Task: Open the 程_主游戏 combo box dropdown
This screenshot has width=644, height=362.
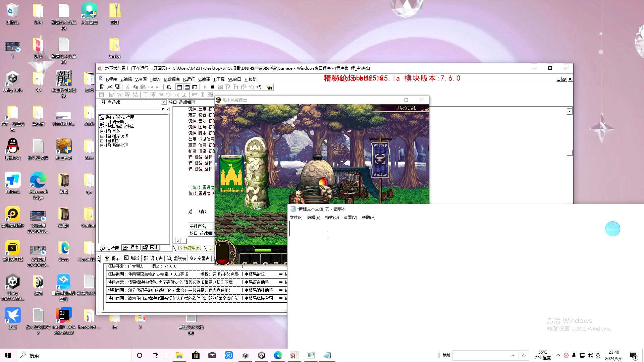Action: (164, 102)
